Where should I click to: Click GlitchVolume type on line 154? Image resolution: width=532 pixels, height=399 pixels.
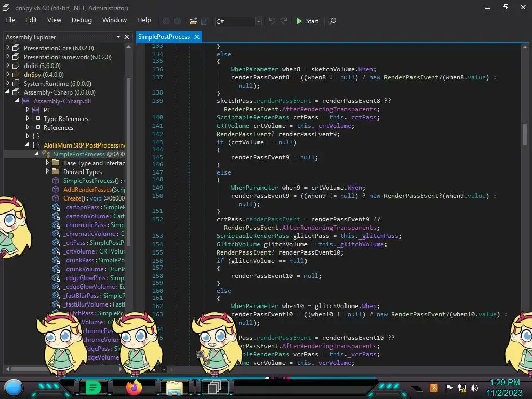(x=238, y=244)
